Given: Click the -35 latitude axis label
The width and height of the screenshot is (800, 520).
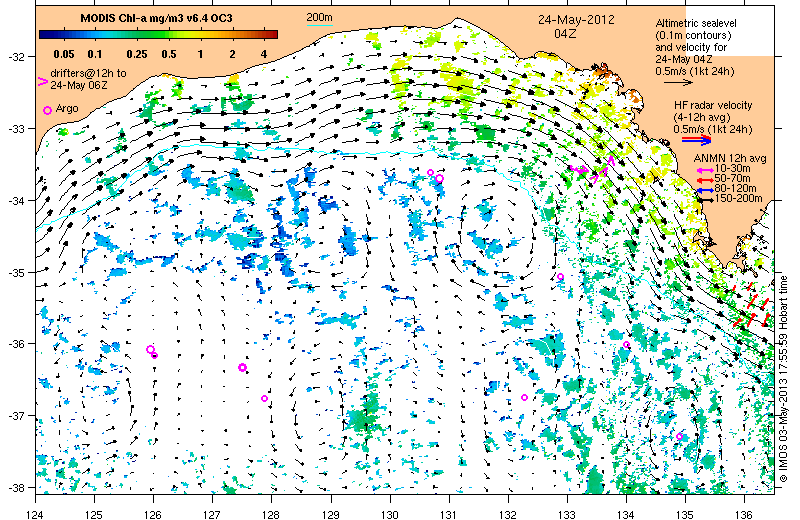Looking at the screenshot, I should pos(16,273).
